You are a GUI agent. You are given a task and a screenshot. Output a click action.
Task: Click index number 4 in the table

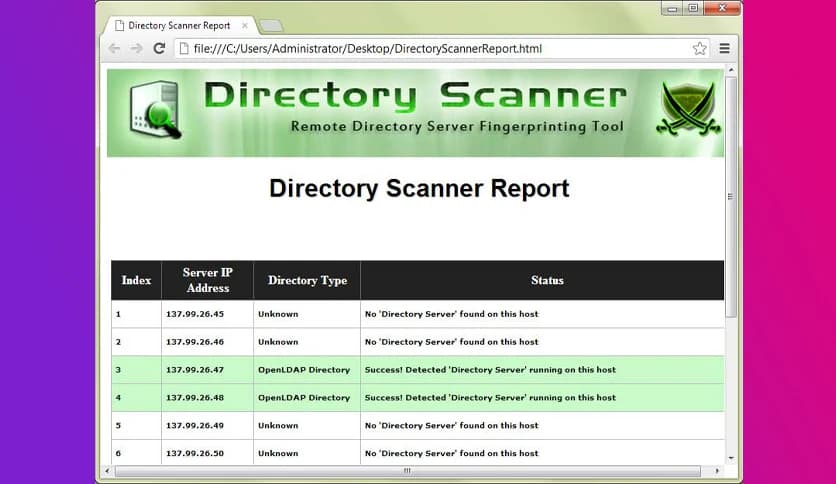[x=118, y=398]
